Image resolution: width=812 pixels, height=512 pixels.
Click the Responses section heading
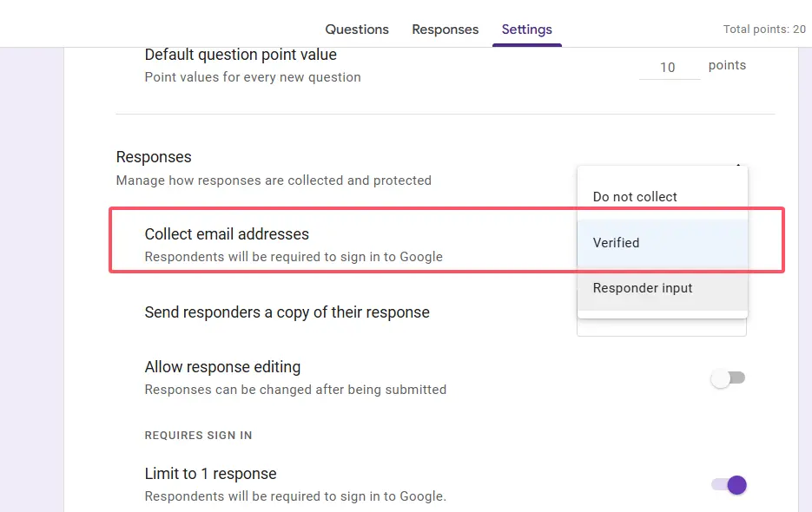[154, 157]
